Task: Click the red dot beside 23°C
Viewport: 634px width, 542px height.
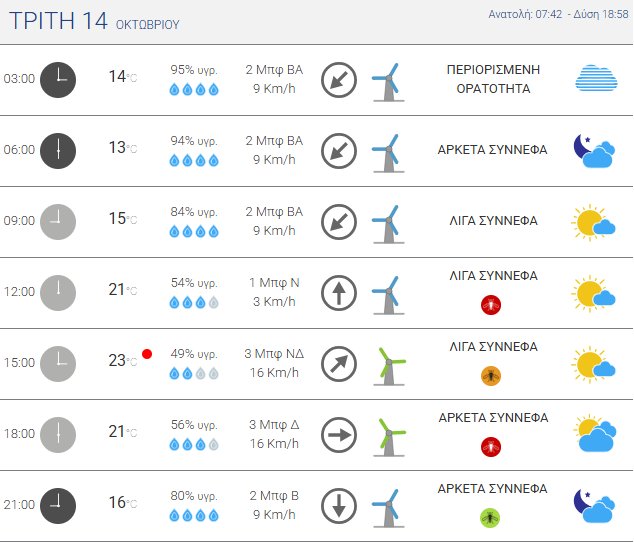Action: click(147, 354)
